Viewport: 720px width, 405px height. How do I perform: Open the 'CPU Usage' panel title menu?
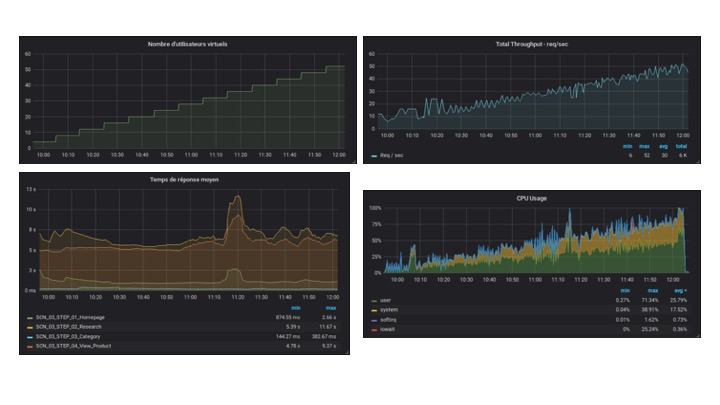point(532,198)
